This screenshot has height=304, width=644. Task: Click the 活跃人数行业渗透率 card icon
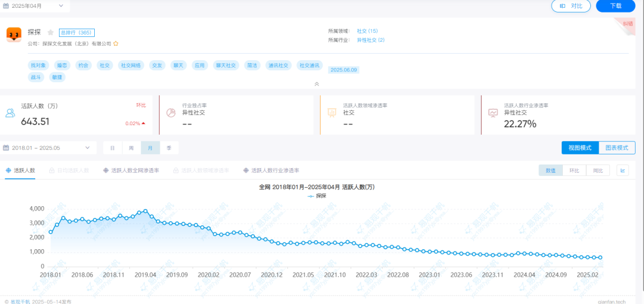[493, 113]
